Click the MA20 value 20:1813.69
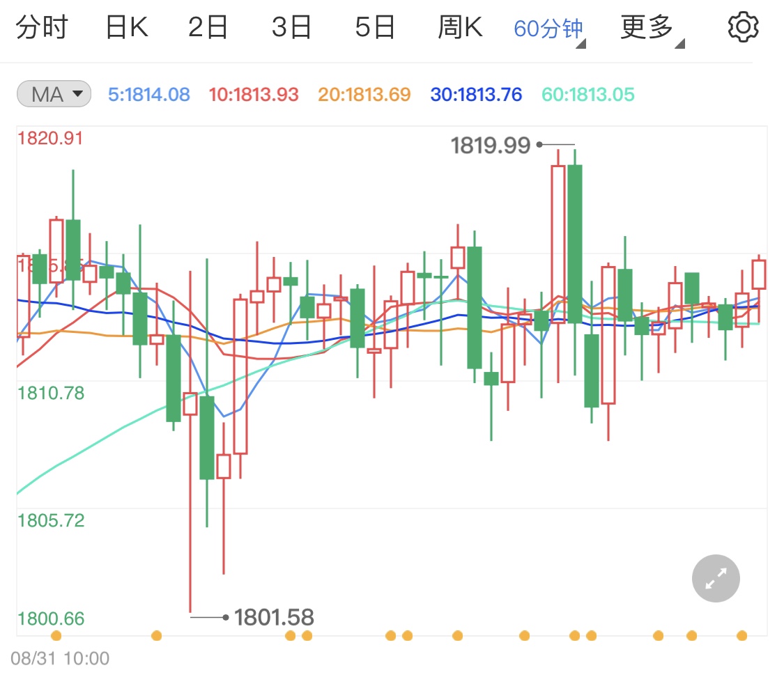The height and width of the screenshot is (677, 784). coord(364,95)
